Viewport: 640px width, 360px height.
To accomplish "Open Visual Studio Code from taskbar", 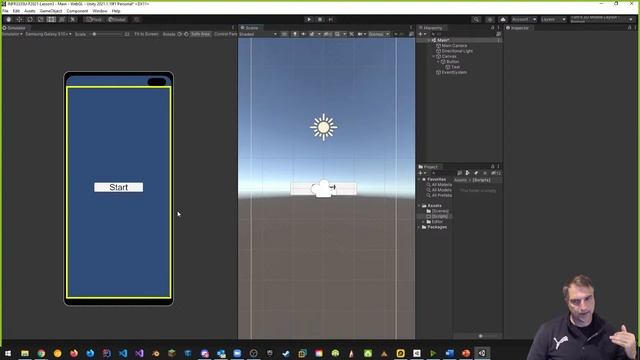I will pos(123,353).
